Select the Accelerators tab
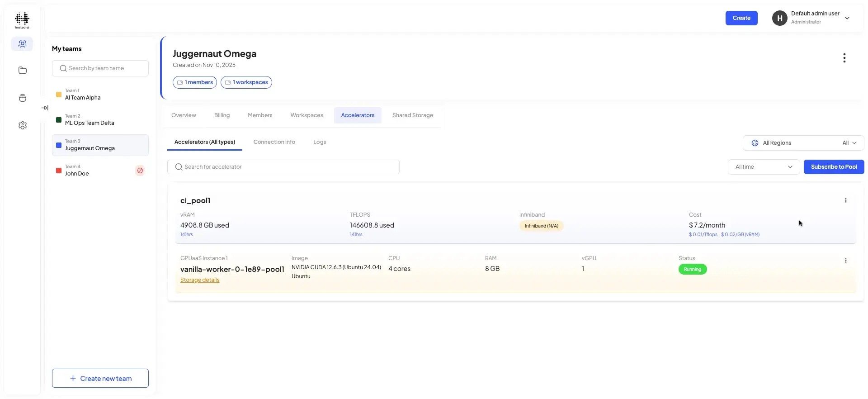 358,115
